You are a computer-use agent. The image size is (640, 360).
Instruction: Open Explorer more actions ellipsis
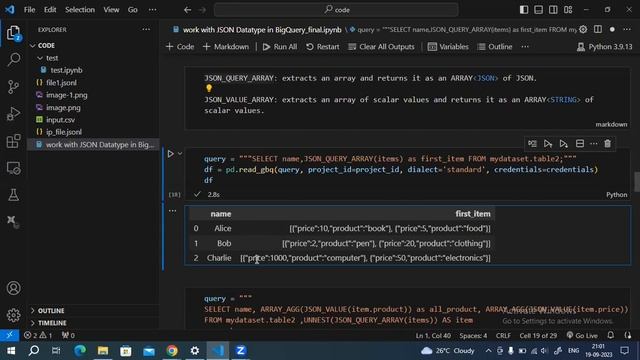pos(146,29)
